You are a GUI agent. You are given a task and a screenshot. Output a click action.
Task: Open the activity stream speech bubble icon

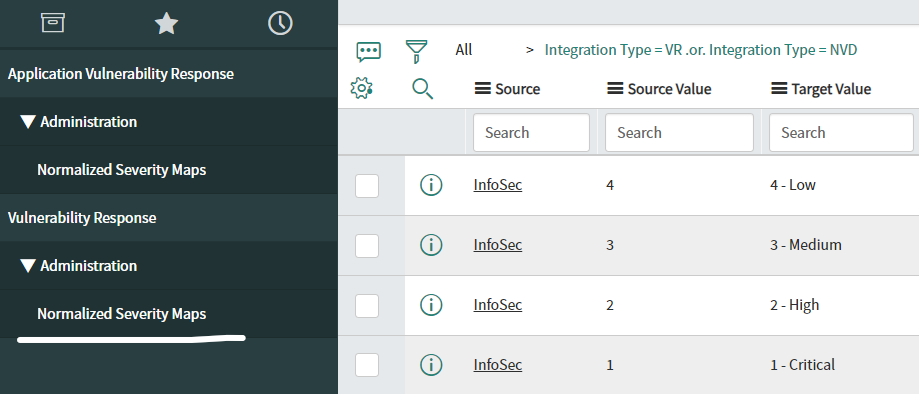369,52
